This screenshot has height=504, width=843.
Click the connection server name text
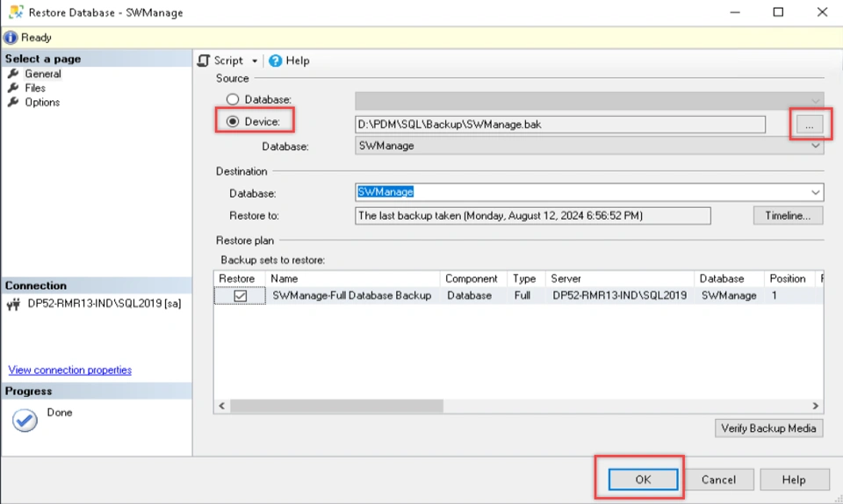(104, 304)
